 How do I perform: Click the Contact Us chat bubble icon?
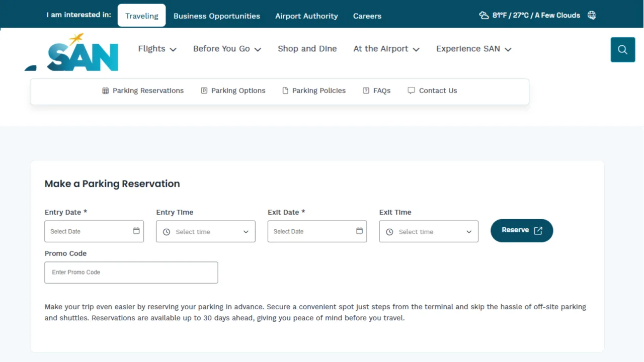(x=411, y=91)
